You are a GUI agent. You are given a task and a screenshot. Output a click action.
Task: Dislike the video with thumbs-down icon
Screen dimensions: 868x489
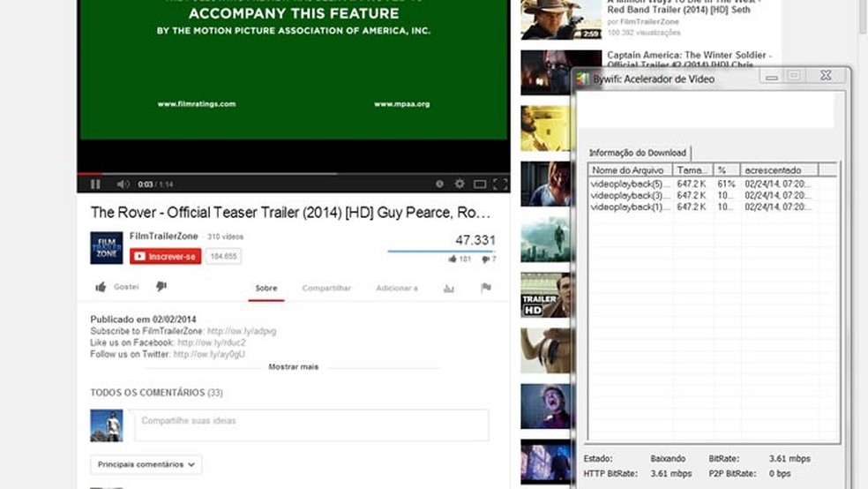click(161, 286)
